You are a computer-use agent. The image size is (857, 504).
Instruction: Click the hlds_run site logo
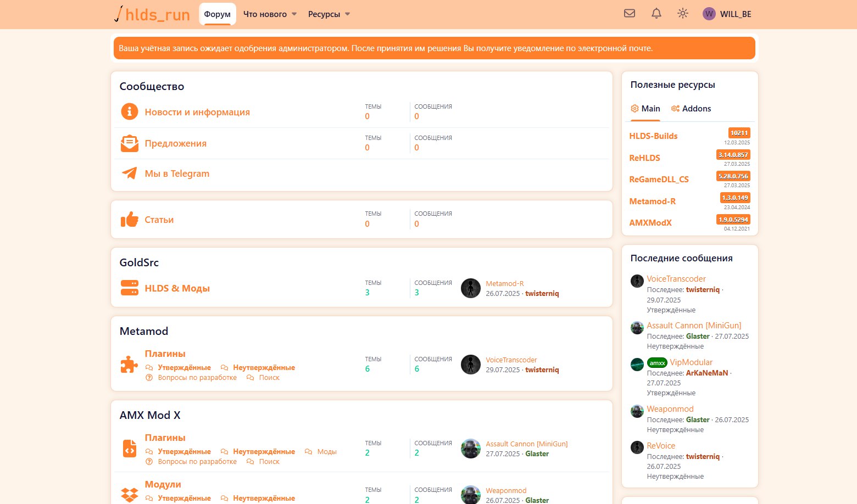(x=152, y=14)
